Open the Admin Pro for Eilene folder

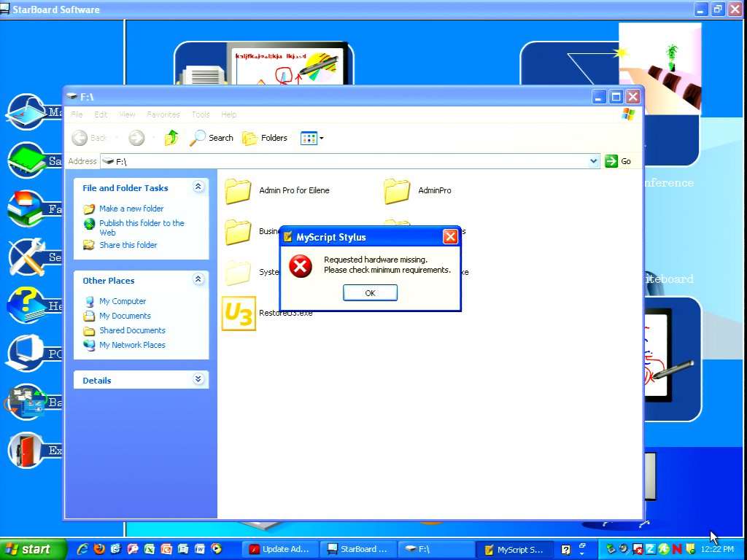click(x=239, y=190)
